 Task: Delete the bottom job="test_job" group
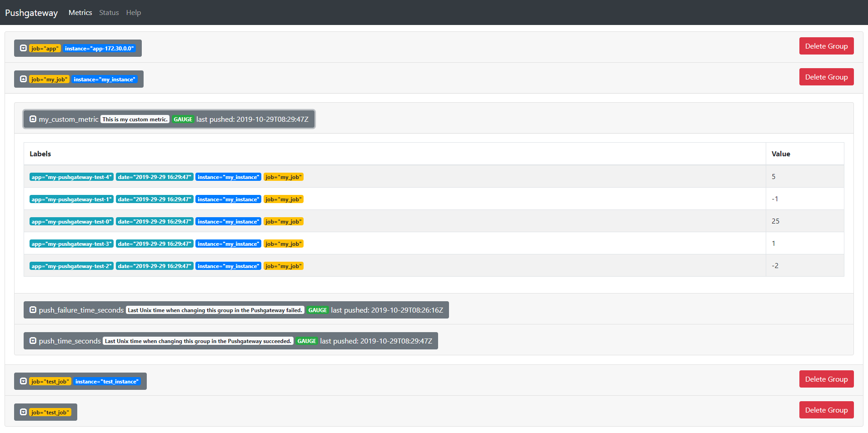pyautogui.click(x=826, y=409)
